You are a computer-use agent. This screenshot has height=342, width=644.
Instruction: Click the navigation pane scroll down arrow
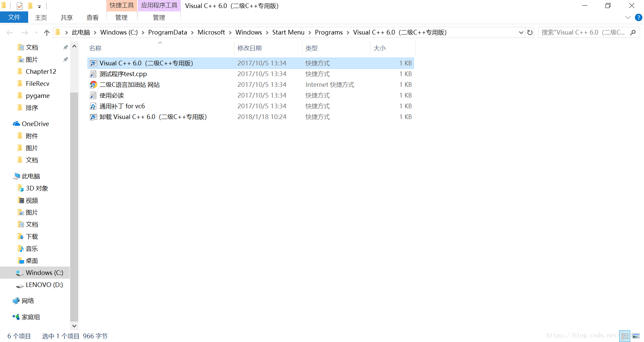click(x=74, y=326)
